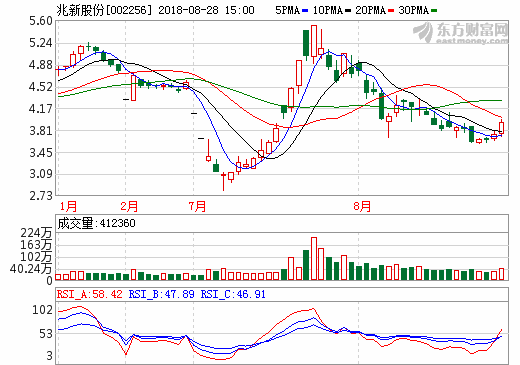Image resolution: width=520 pixels, height=365 pixels.
Task: Click the RSI_B:47.89 indicator label
Action: 162,294
